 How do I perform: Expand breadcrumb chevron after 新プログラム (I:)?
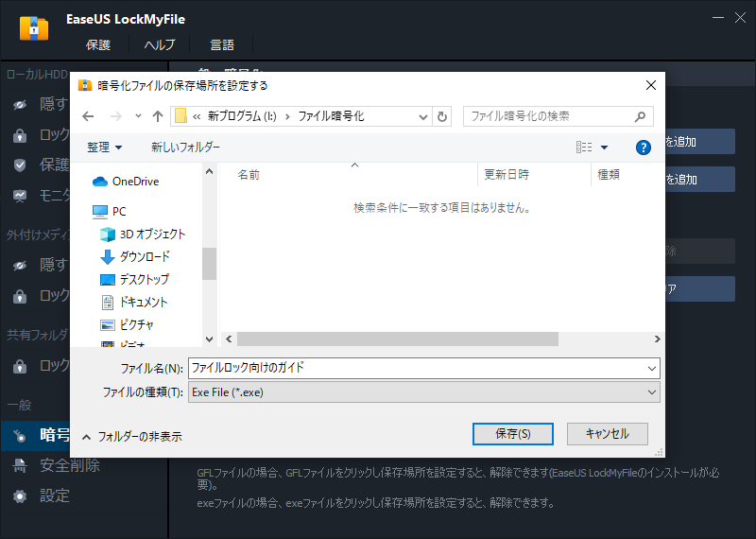tap(287, 116)
